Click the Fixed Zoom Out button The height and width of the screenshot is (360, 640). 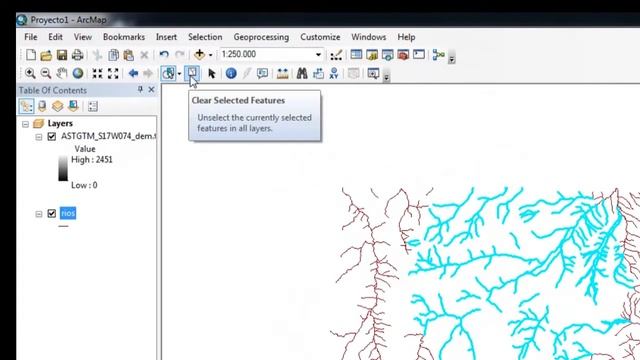[113, 73]
